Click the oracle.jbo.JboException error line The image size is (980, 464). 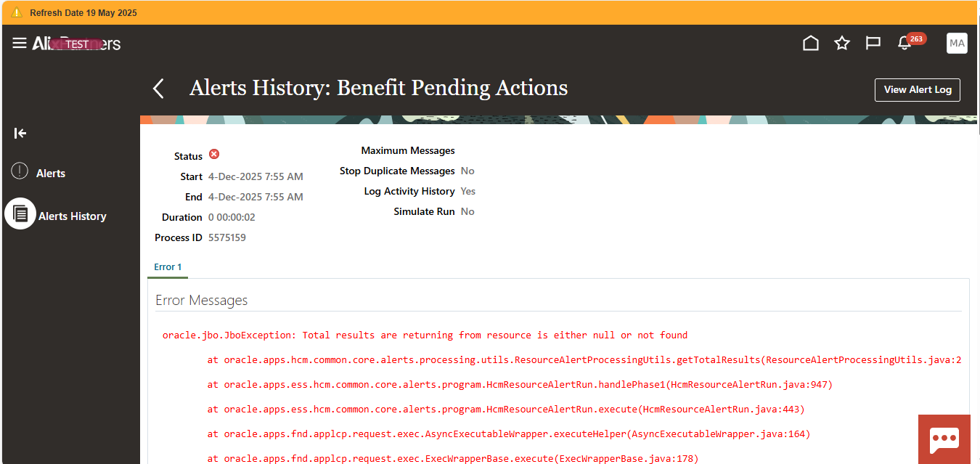[425, 335]
